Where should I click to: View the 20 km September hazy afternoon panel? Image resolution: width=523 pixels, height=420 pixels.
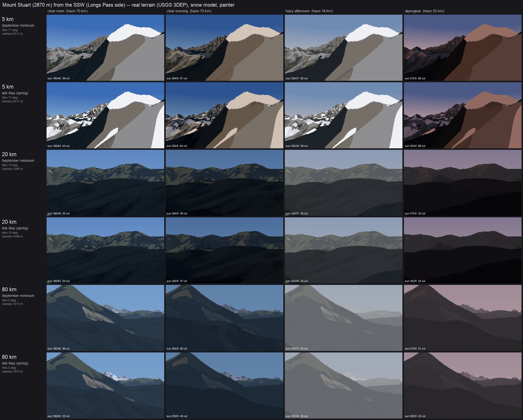343,183
